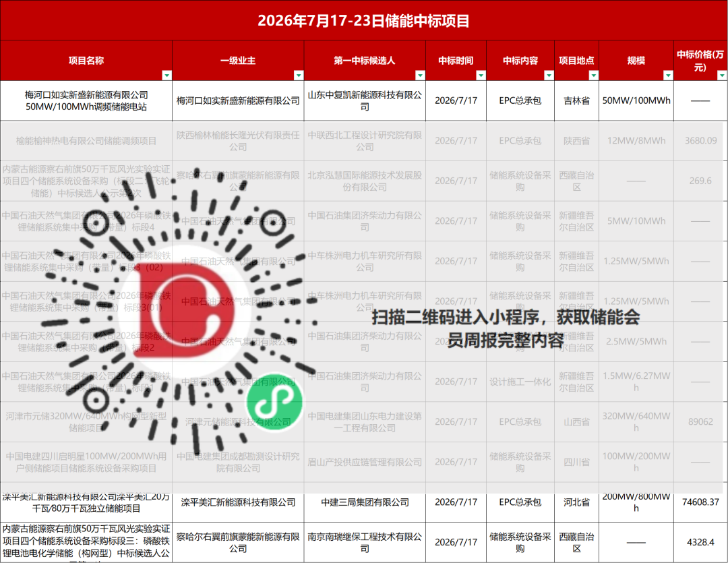The width and height of the screenshot is (728, 563).
Task: Select the 12MW/8MWh scale cell
Action: coord(636,141)
